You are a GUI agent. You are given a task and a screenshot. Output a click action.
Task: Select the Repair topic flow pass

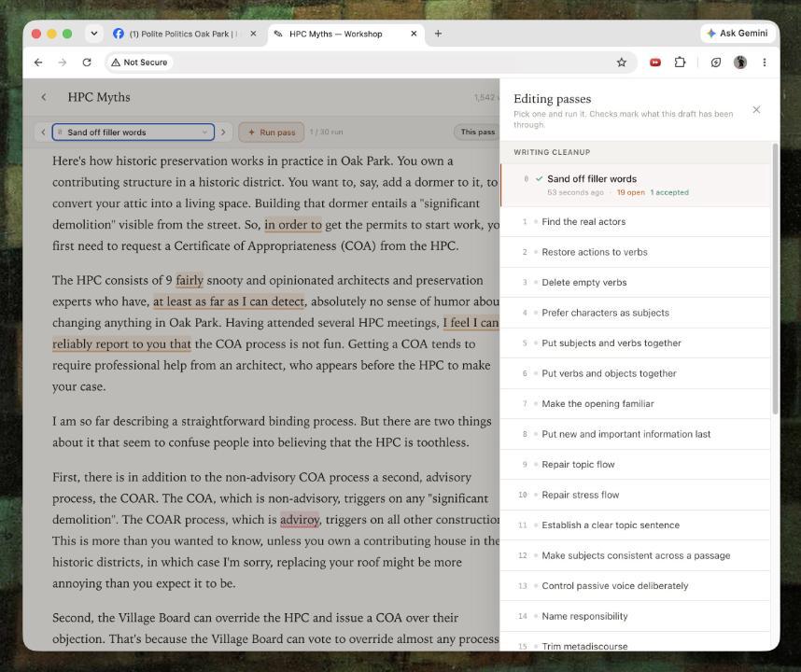coord(635,465)
